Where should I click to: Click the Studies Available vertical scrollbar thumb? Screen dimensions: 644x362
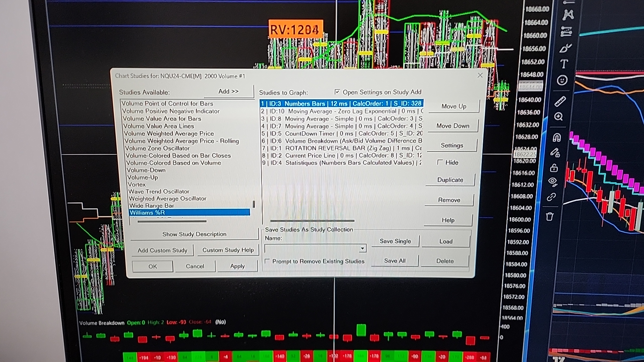pyautogui.click(x=254, y=204)
